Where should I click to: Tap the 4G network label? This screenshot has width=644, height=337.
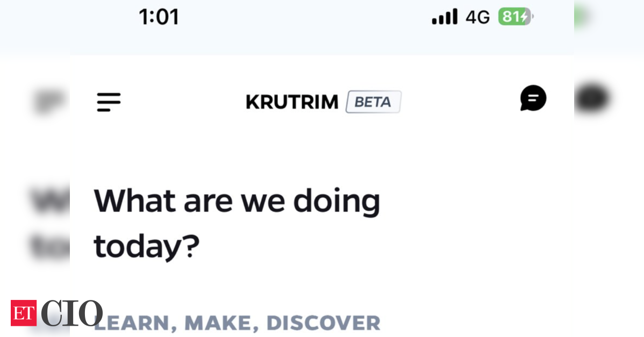478,17
